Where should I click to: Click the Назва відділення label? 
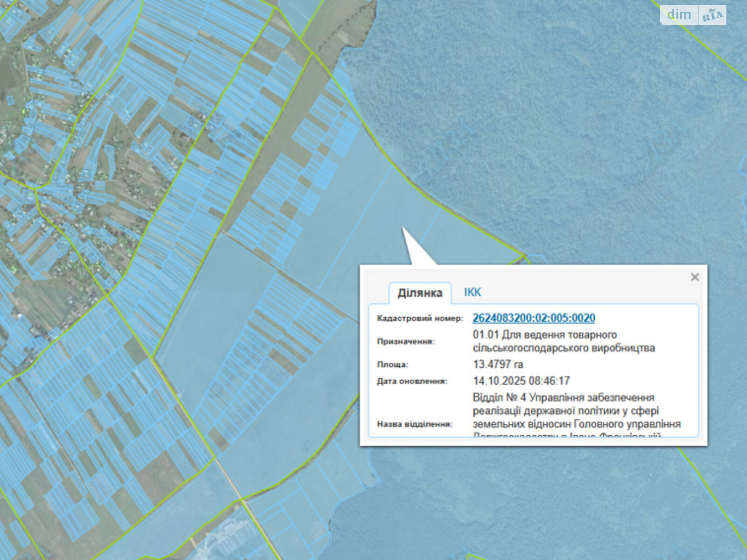point(415,424)
